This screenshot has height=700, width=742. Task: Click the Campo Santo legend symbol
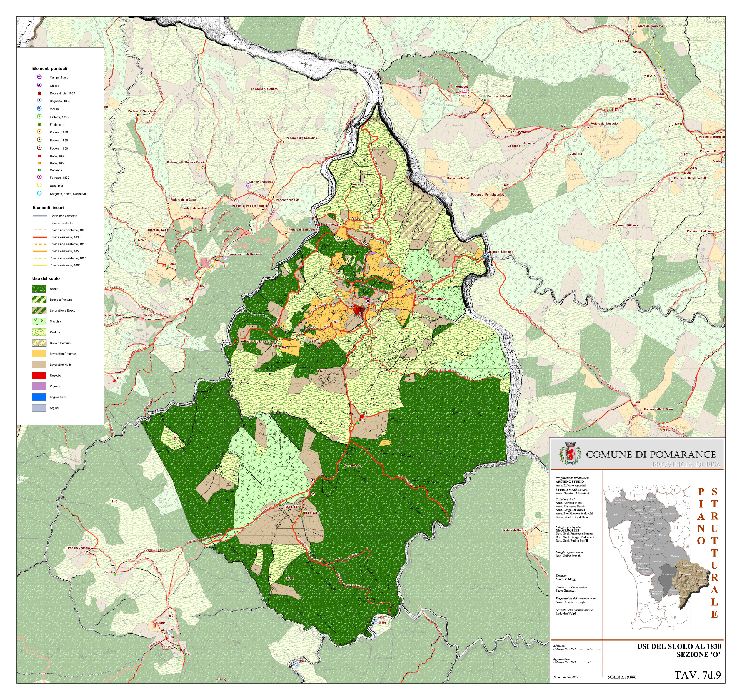(39, 77)
